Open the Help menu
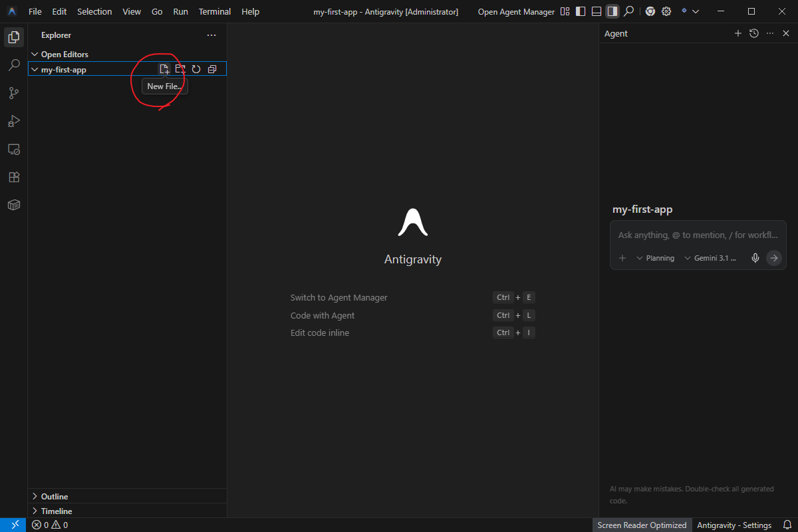The image size is (798, 532). (x=251, y=11)
